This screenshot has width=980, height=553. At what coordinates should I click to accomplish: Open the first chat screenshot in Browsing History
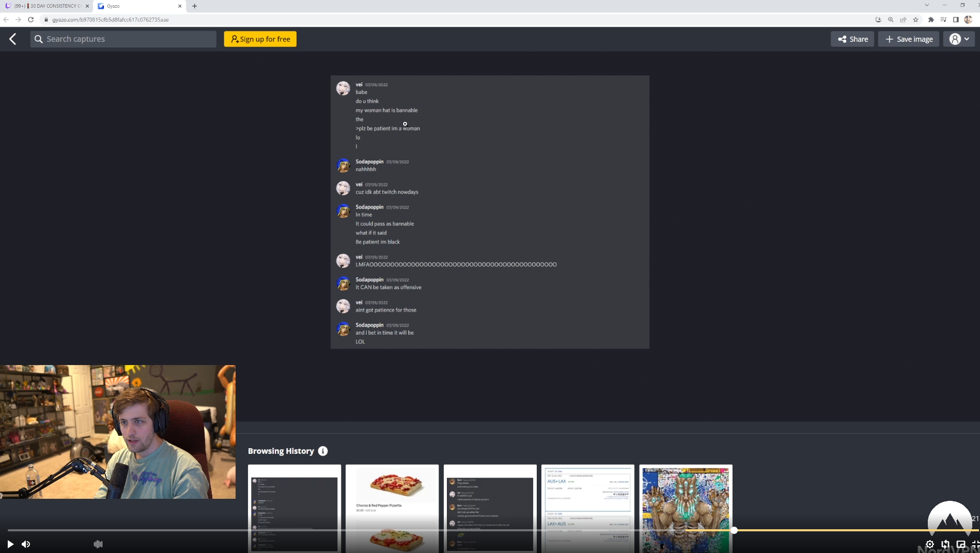(294, 508)
